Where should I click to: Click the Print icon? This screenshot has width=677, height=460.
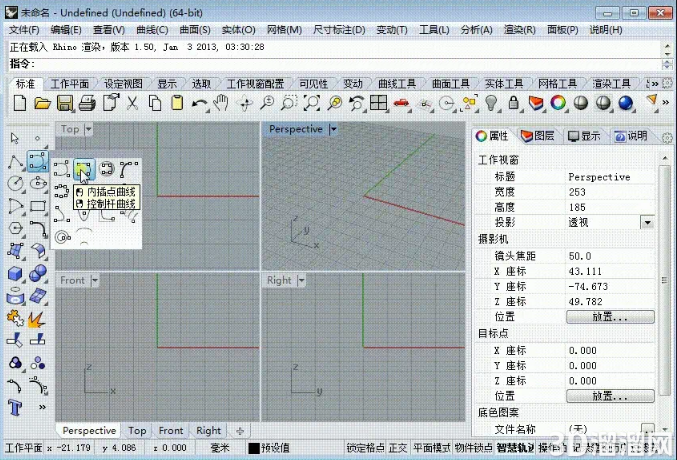coord(87,104)
